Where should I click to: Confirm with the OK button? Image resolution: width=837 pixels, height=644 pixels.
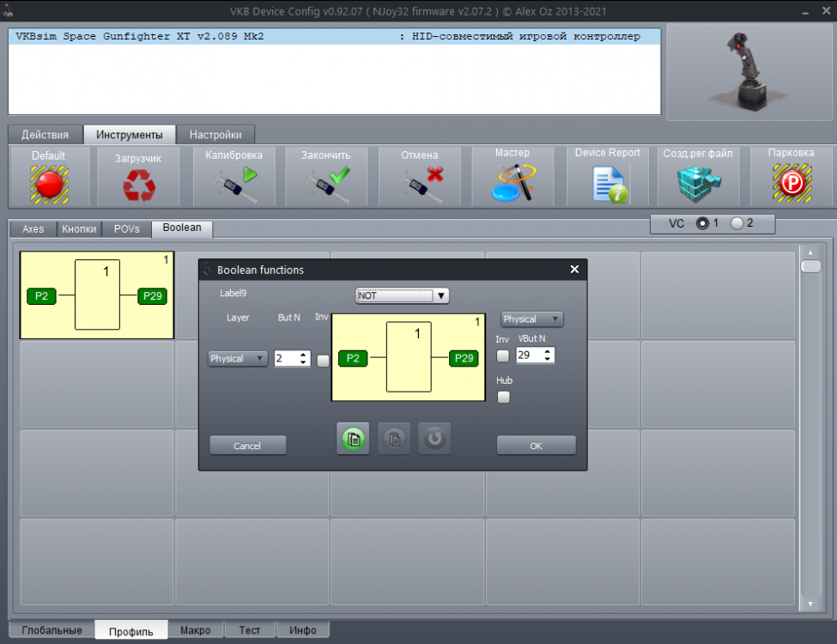(x=536, y=446)
